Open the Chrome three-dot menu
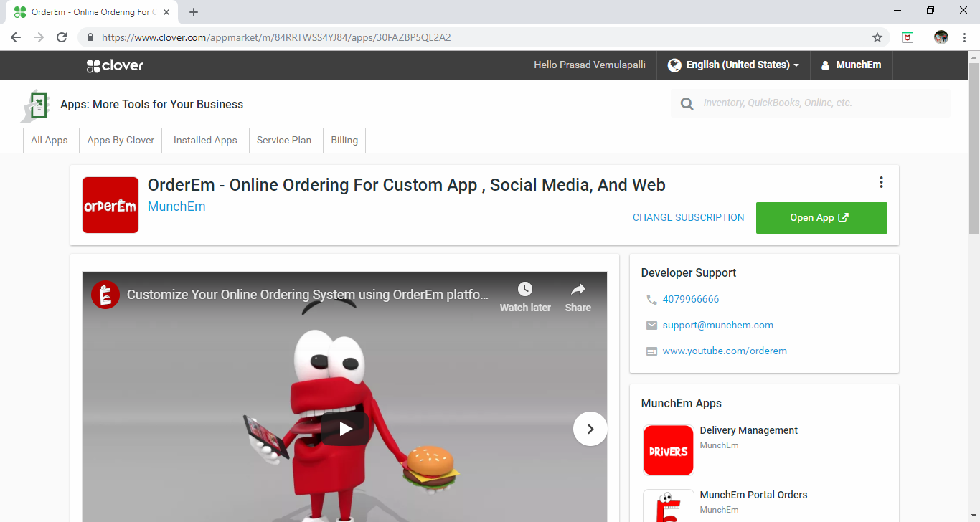Image resolution: width=980 pixels, height=522 pixels. click(x=965, y=37)
